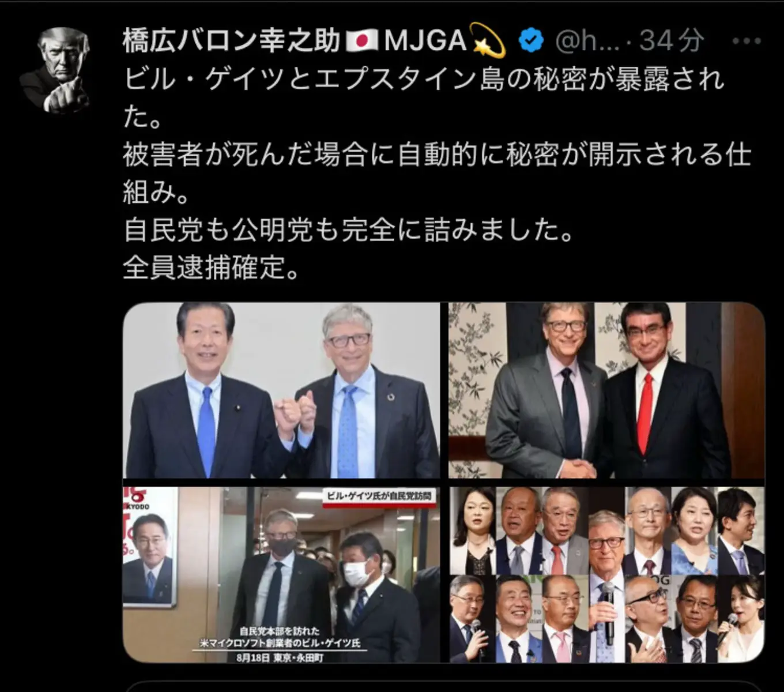This screenshot has height=692, width=784.
Task: Click the tweet line 全員逮捕確定。
Action: coord(211,268)
